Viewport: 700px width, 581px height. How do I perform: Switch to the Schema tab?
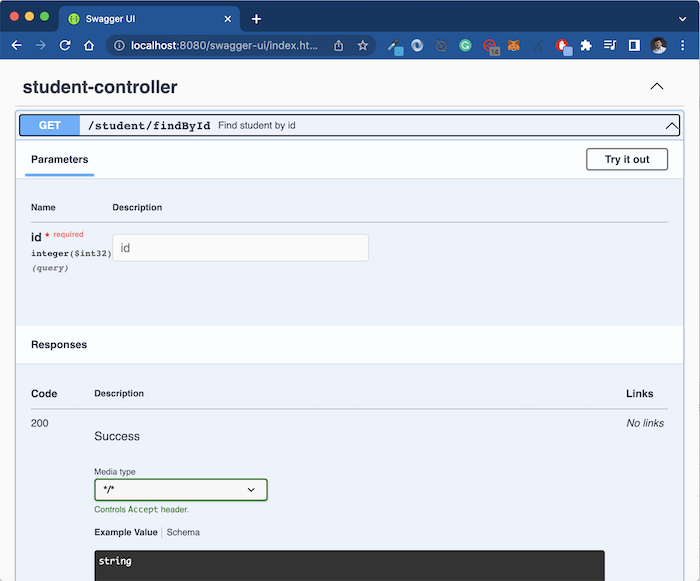183,532
